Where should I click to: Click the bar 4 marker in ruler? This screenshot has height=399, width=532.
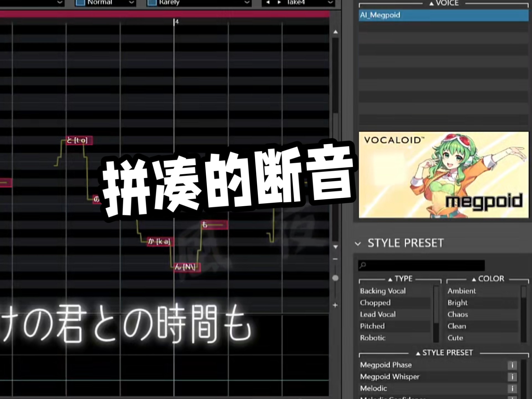point(176,22)
